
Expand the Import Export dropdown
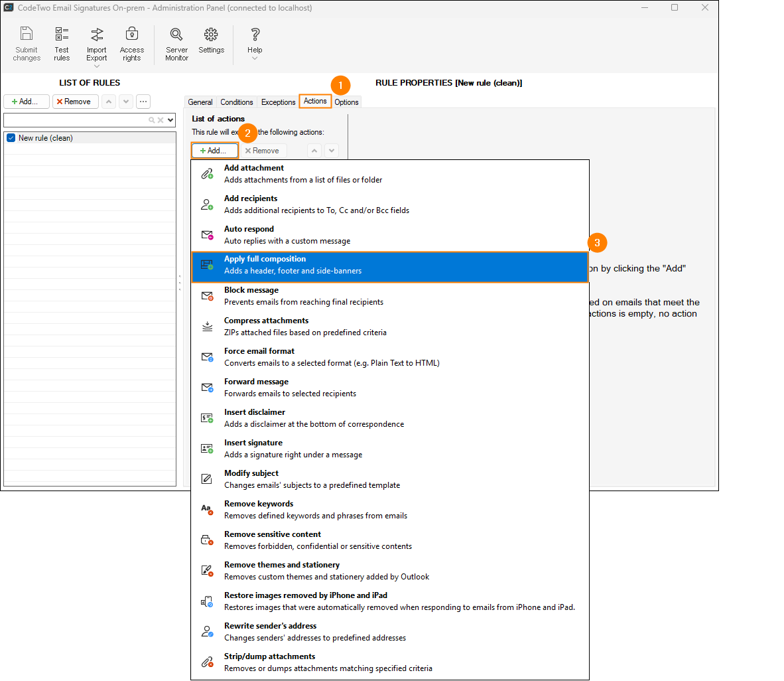97,66
